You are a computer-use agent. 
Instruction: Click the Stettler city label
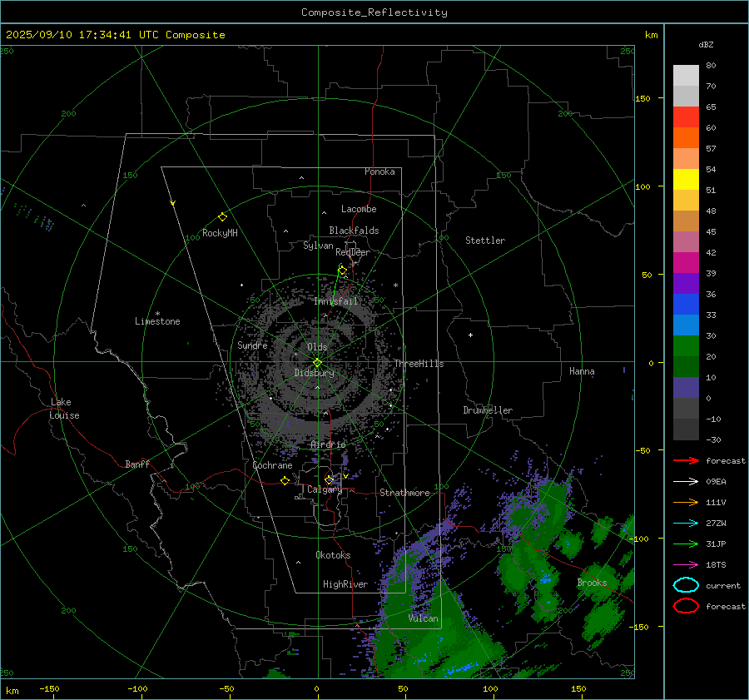485,241
